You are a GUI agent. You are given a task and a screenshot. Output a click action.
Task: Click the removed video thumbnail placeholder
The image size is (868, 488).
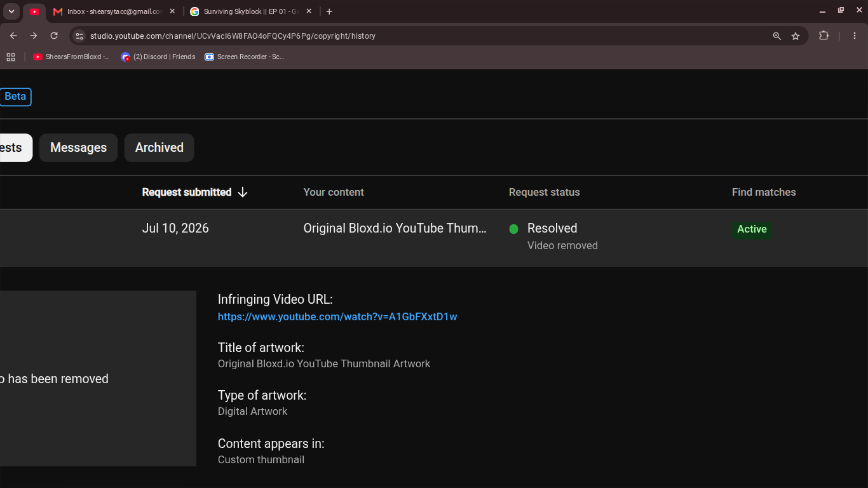pos(98,379)
